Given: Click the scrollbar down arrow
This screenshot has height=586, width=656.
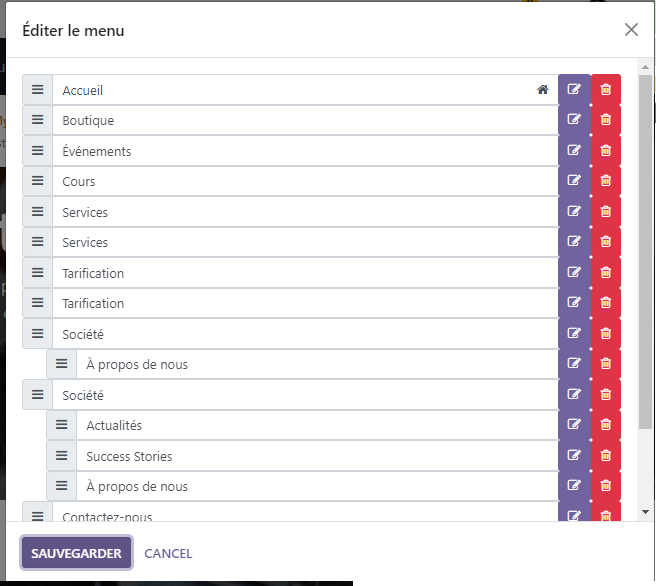Looking at the screenshot, I should pos(645,513).
